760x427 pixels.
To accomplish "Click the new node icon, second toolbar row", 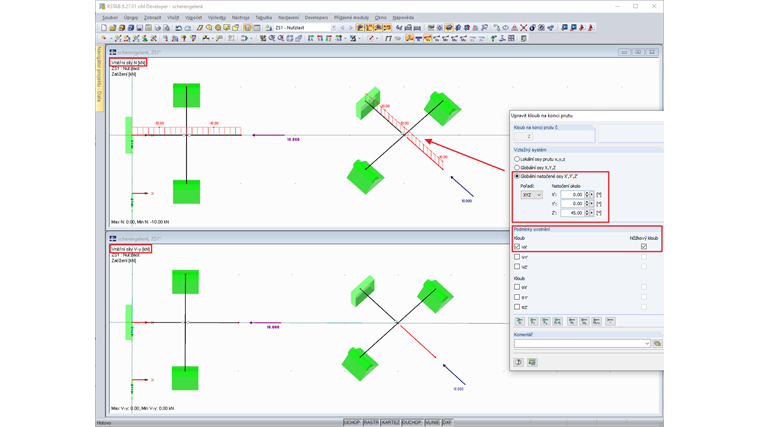I will (x=104, y=38).
